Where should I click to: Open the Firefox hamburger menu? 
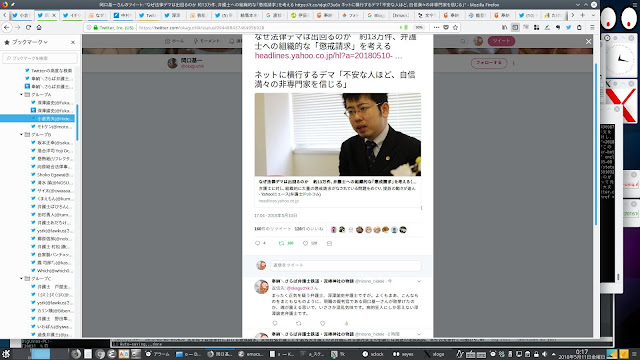click(x=592, y=27)
